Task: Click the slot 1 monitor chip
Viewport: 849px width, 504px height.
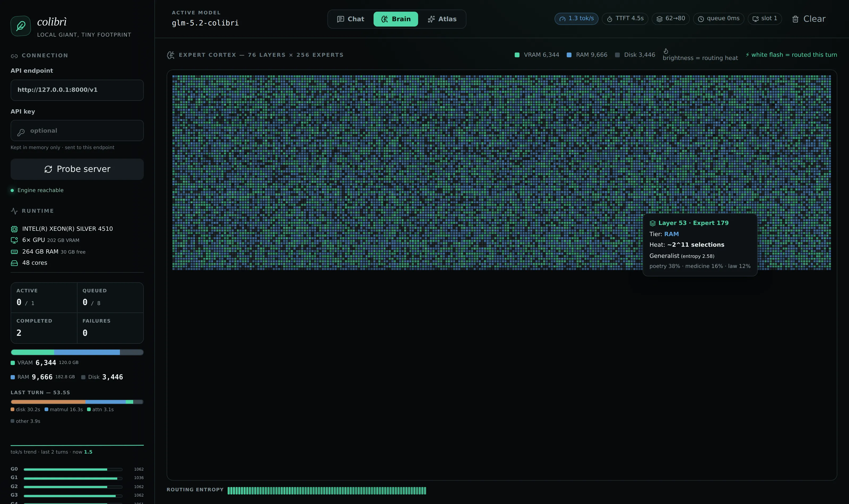Action: tap(764, 19)
